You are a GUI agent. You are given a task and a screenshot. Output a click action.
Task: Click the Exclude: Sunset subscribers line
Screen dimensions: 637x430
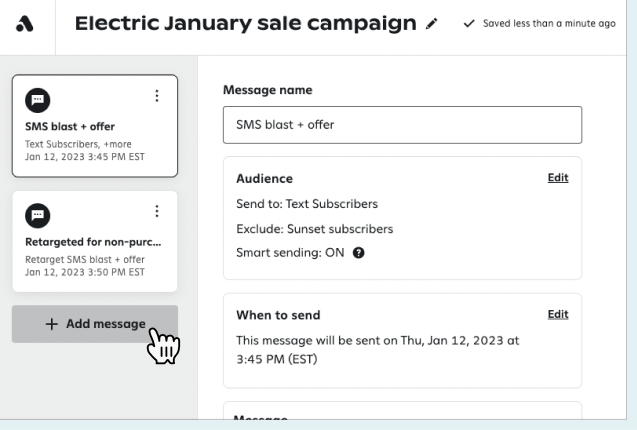[314, 228]
